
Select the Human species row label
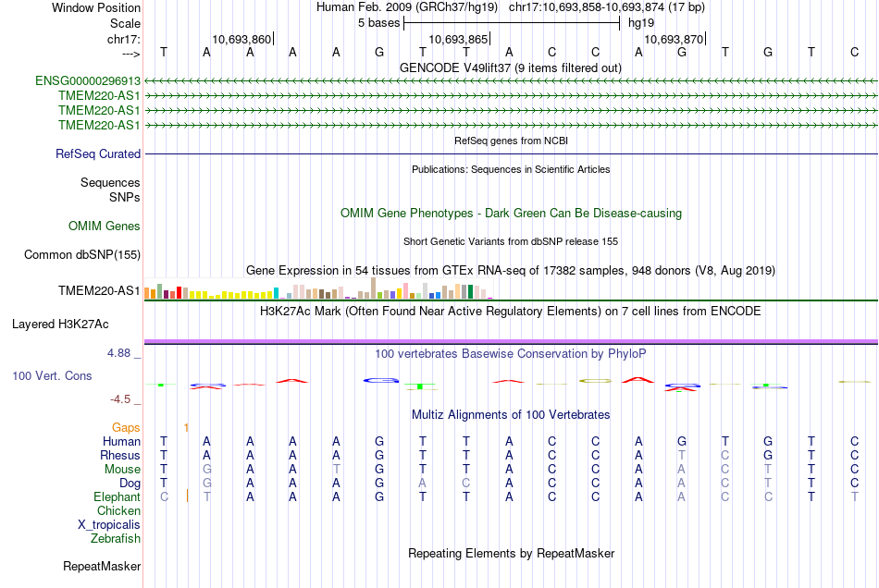pos(121,442)
